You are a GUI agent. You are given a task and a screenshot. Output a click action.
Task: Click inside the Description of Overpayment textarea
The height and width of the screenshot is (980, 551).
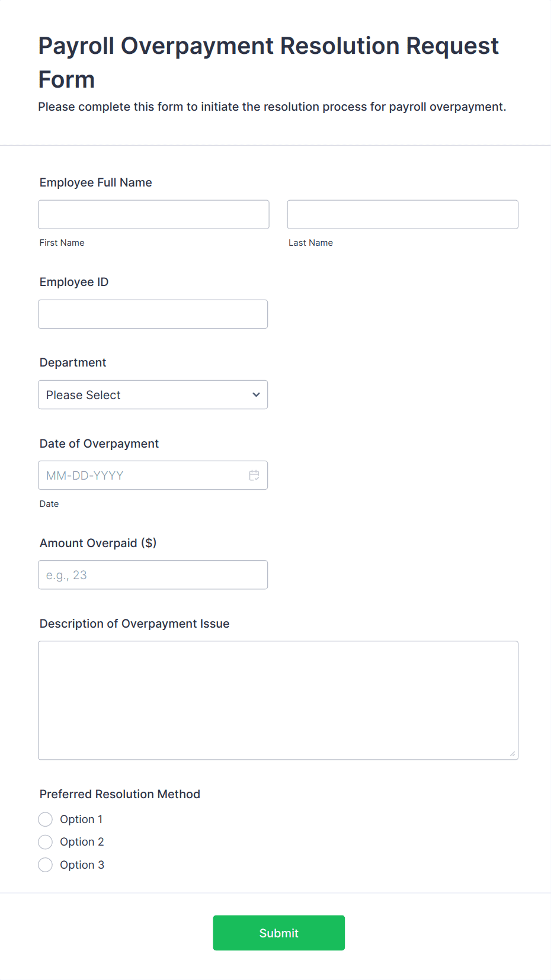coord(278,699)
